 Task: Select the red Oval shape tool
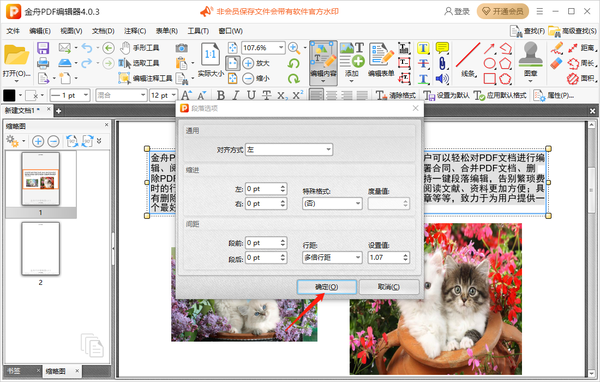(x=489, y=63)
